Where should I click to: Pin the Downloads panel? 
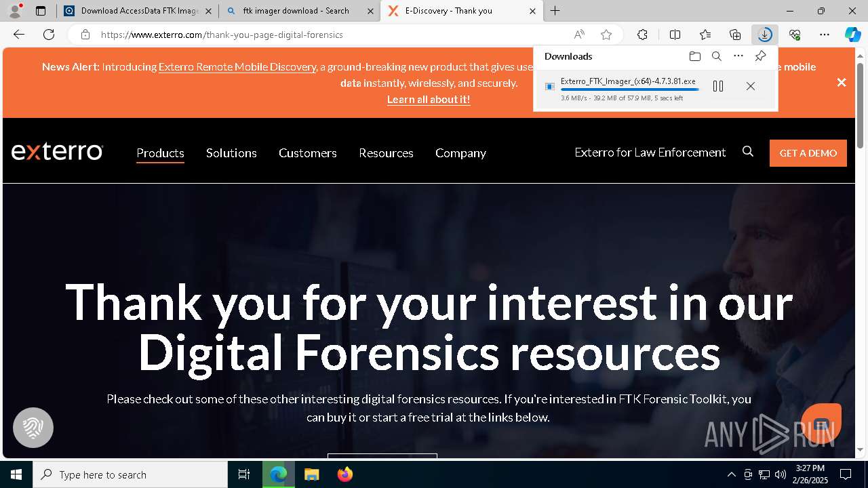pyautogui.click(x=760, y=56)
